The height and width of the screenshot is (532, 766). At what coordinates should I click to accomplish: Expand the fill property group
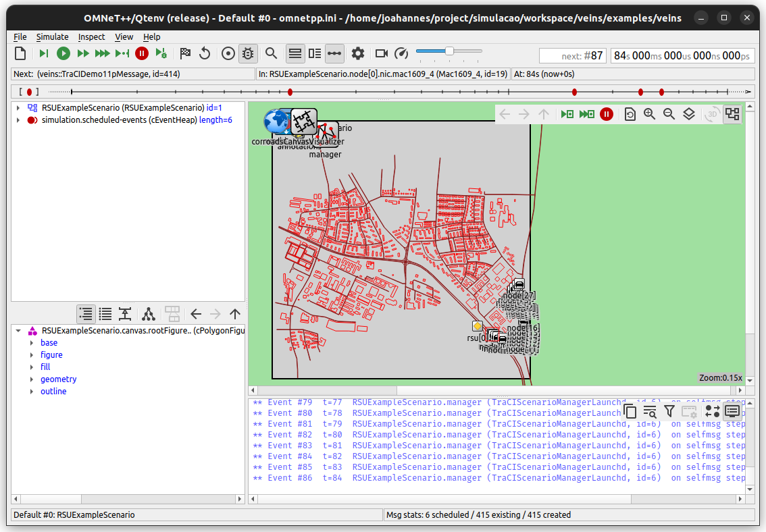click(32, 367)
